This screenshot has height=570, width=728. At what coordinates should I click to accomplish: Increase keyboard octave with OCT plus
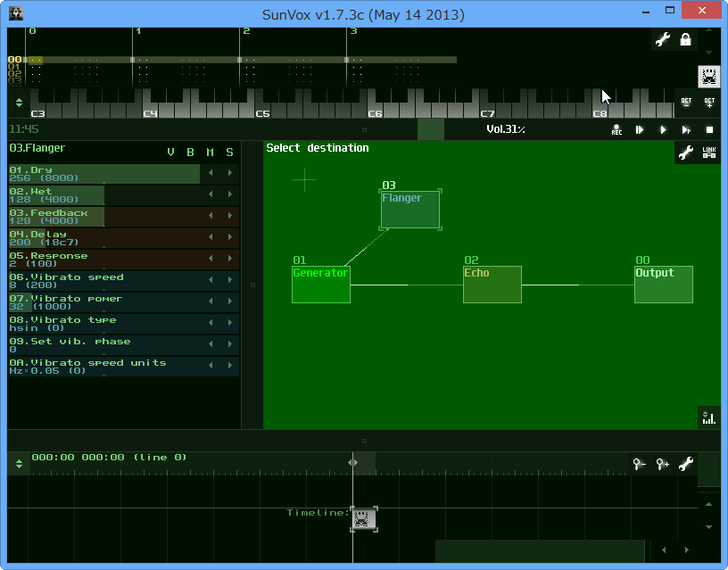tap(709, 103)
